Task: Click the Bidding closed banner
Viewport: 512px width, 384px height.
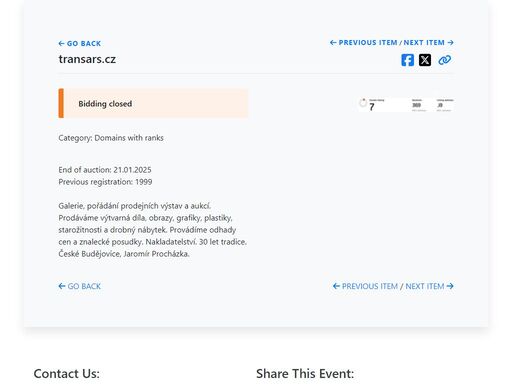Action: point(153,103)
